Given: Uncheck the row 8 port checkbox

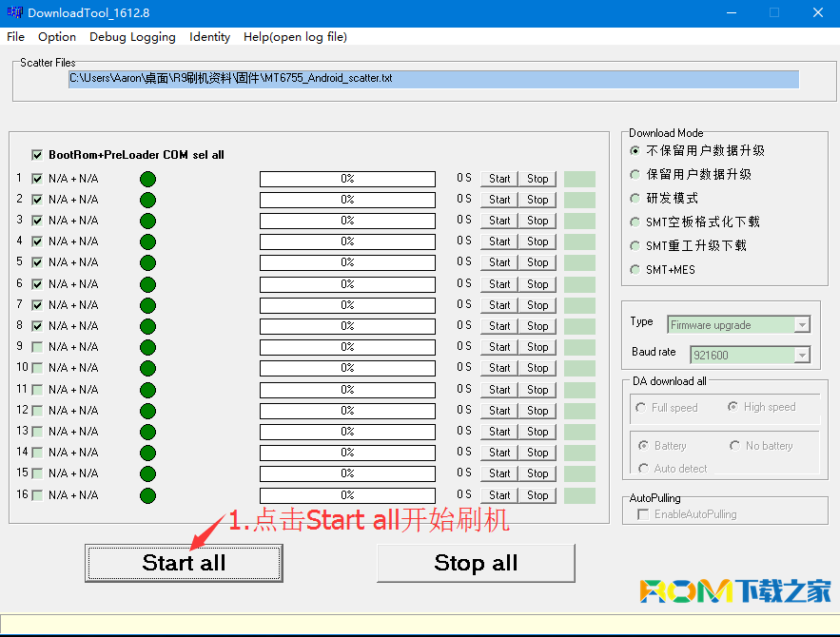Looking at the screenshot, I should pos(37,326).
